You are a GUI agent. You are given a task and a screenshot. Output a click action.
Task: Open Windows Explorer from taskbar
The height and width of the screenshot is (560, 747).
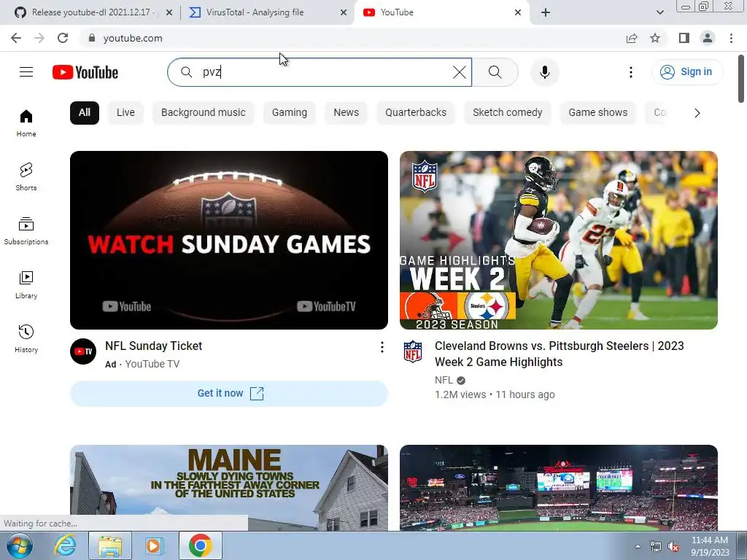(x=110, y=545)
